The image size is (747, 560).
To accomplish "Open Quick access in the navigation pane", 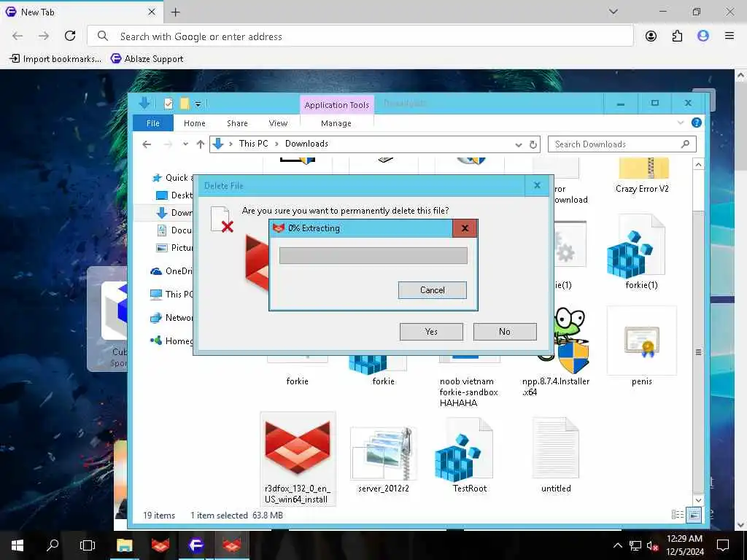I will (172, 178).
